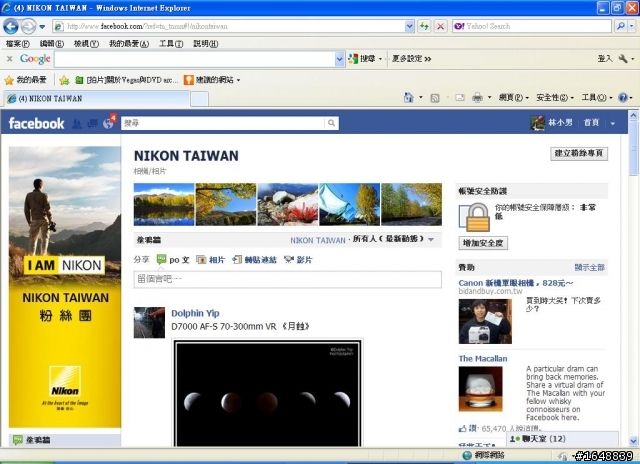Click the browser Back arrow button
The width and height of the screenshot is (640, 464).
pyautogui.click(x=11, y=27)
